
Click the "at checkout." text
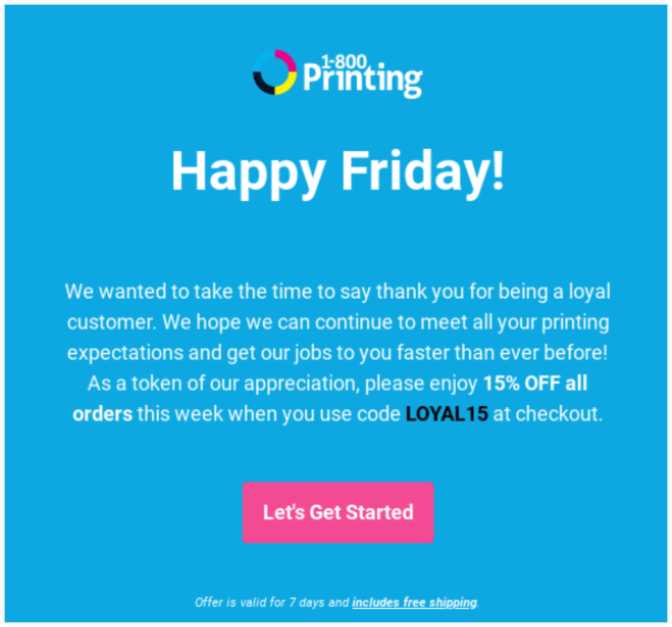pos(547,413)
